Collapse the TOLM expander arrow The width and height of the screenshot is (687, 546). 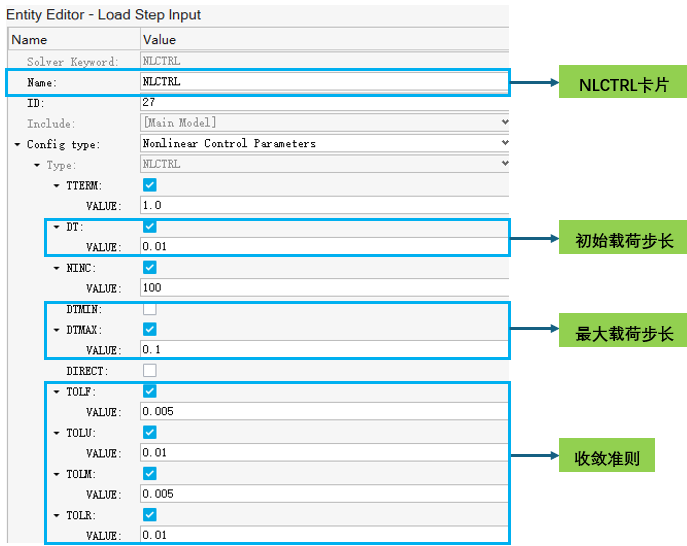pyautogui.click(x=57, y=474)
